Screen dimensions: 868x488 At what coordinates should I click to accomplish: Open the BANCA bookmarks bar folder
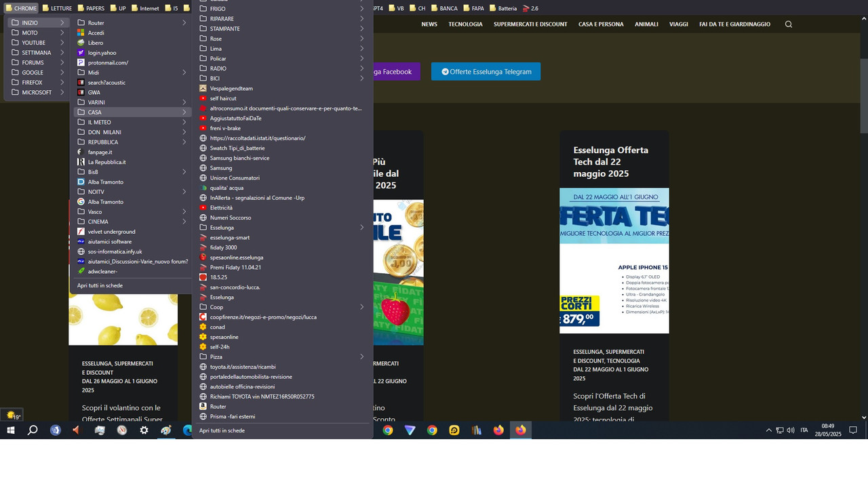[x=443, y=8]
